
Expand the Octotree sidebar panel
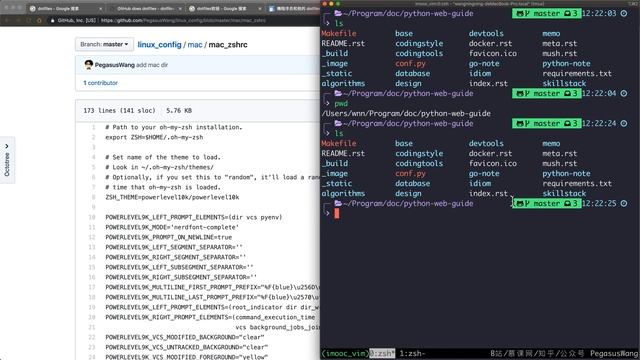[x=7, y=160]
